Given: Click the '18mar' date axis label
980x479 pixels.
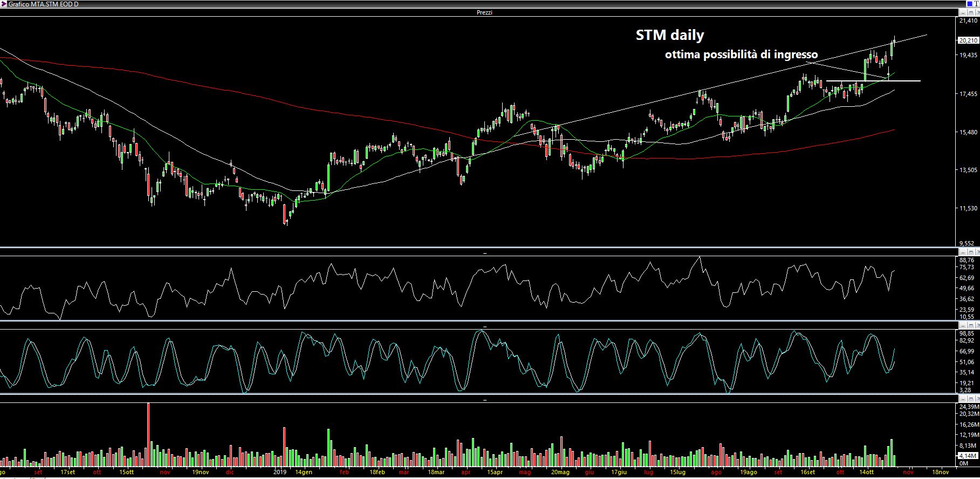Looking at the screenshot, I should point(436,472).
